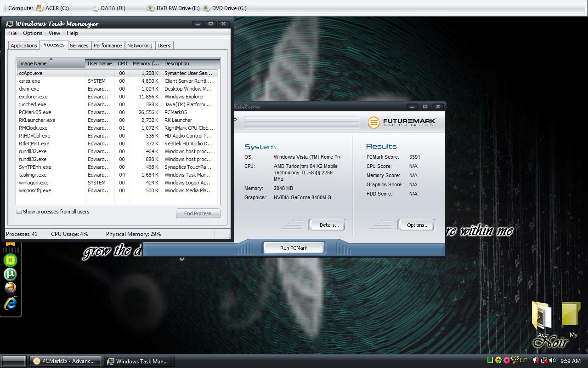
Task: Open the network connection tray icon
Action: coord(544,360)
